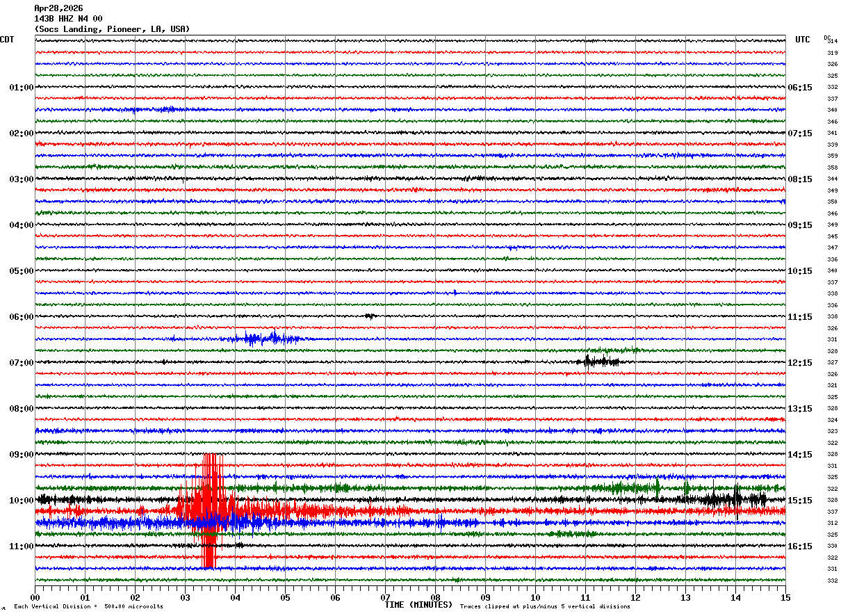Click the large clipped red seismic event
The image size is (841, 616).
click(210, 511)
